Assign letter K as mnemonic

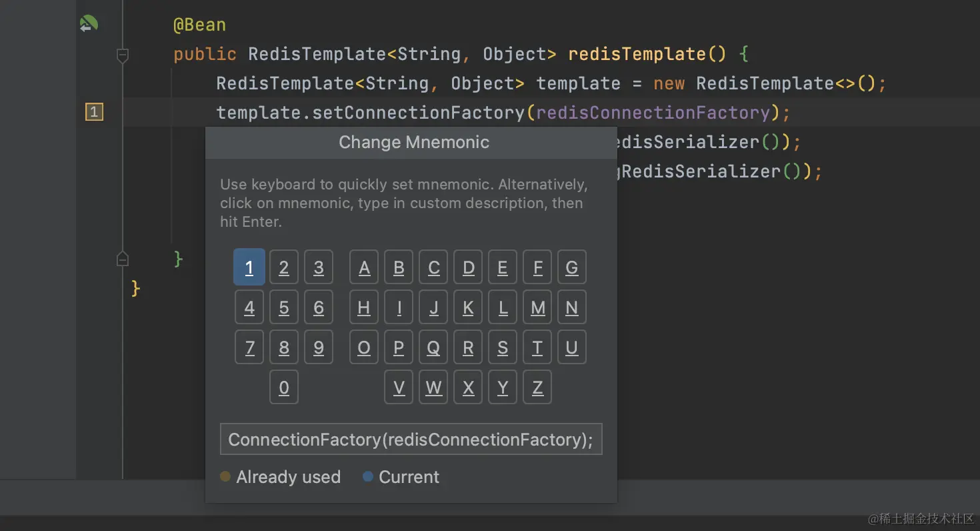[x=468, y=307]
